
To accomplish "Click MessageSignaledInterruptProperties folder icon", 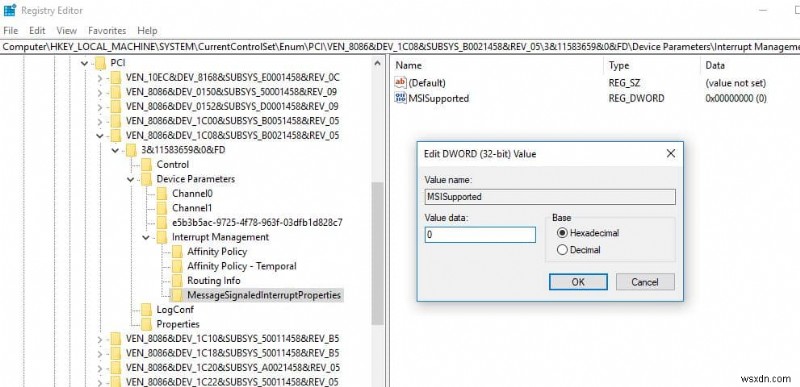I will 177,295.
